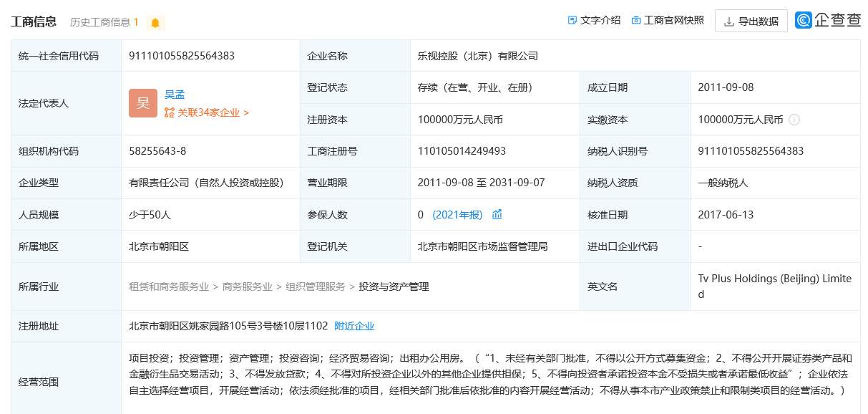Image resolution: width=868 pixels, height=414 pixels.
Task: Open 附近企业 nearby companies link
Action: click(354, 326)
